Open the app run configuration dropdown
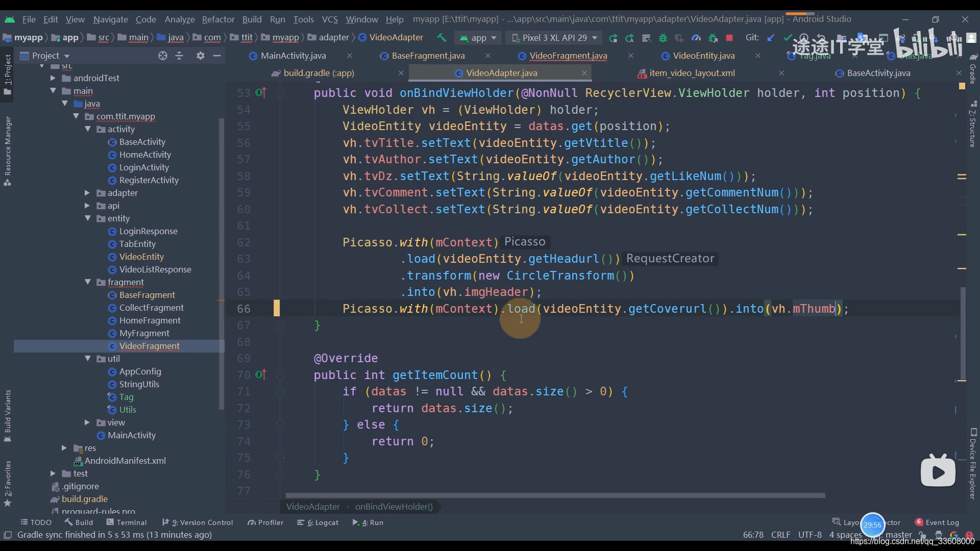Image resolution: width=980 pixels, height=551 pixels. (x=478, y=38)
